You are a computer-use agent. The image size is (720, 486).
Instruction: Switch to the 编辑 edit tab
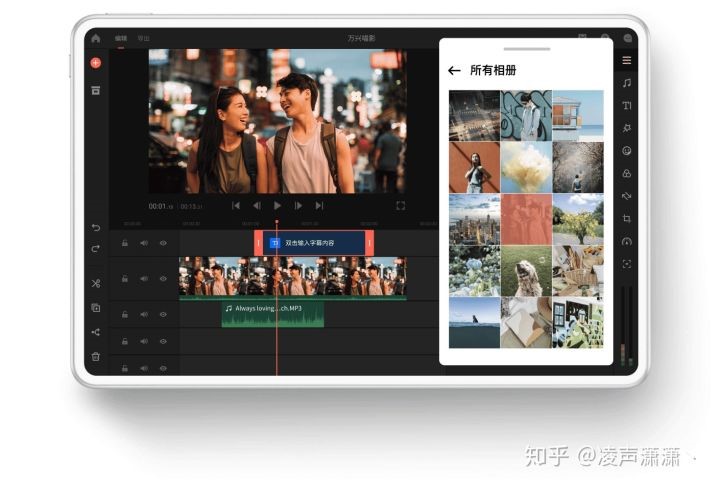point(121,39)
